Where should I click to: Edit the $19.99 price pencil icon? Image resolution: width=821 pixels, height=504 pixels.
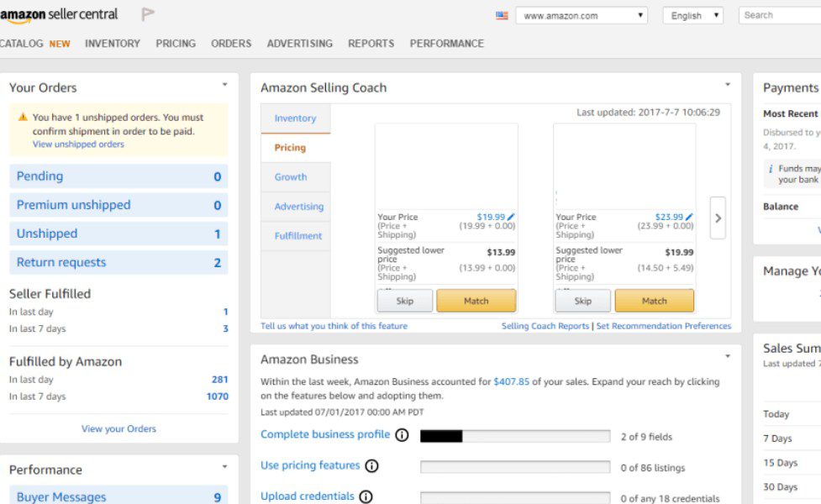512,217
